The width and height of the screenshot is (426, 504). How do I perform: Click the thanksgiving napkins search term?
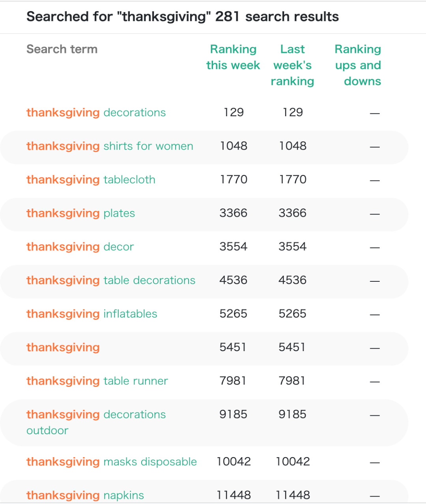[x=85, y=495]
